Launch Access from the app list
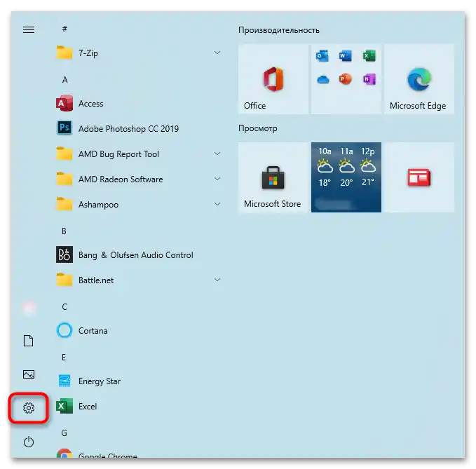 [140, 104]
